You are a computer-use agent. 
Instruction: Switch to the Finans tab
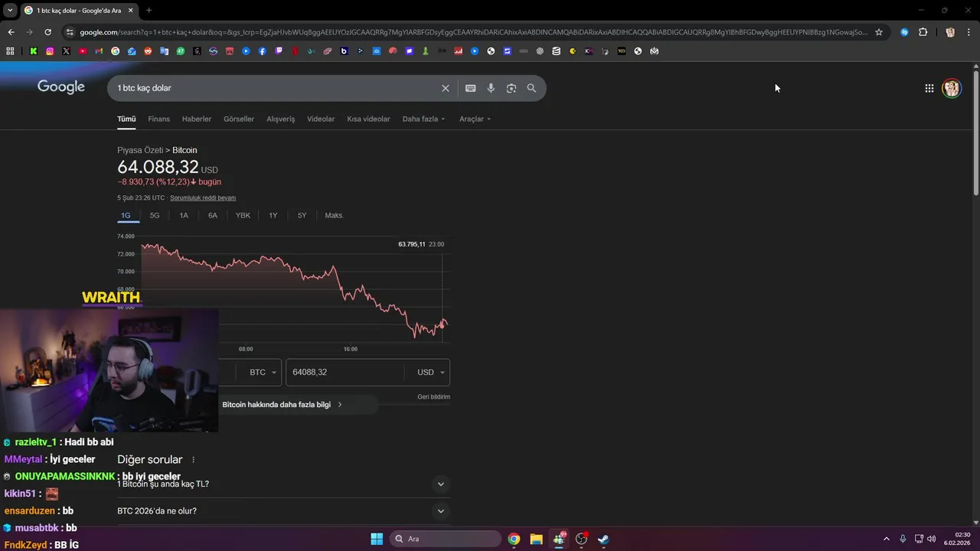tap(158, 119)
